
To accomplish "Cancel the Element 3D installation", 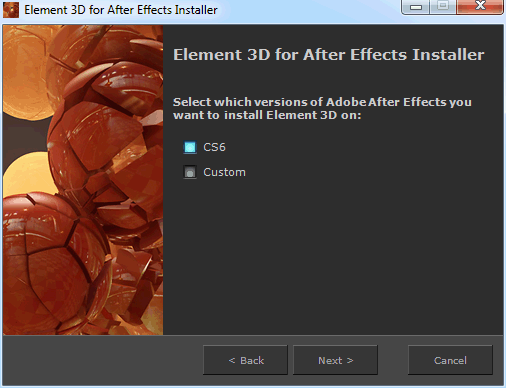I will (450, 360).
